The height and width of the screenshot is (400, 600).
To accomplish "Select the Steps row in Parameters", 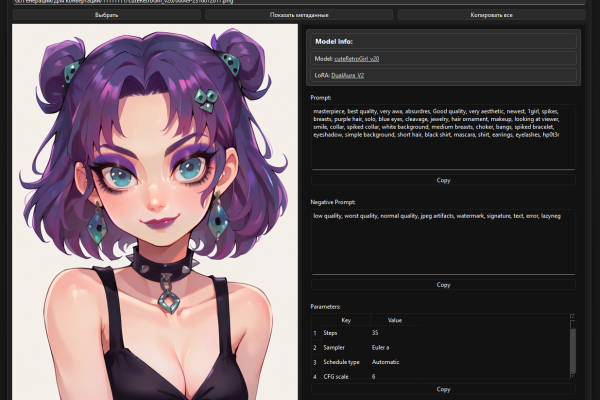I will click(365, 333).
